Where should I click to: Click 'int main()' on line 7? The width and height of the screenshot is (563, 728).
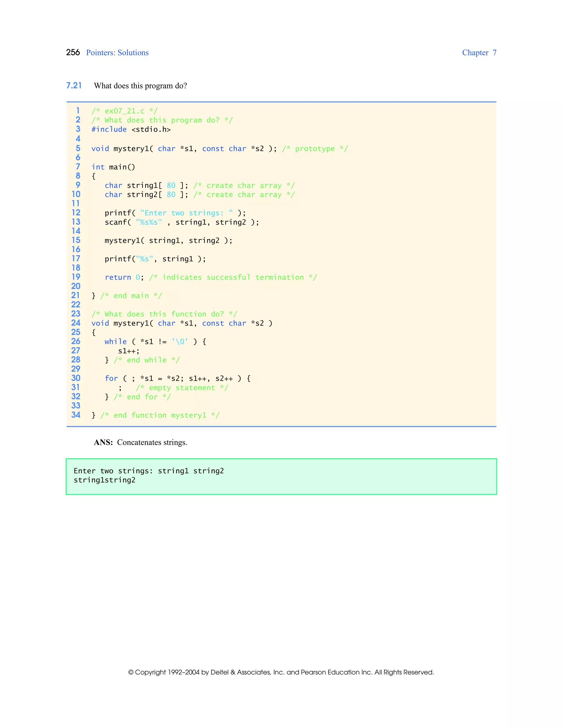[x=114, y=167]
